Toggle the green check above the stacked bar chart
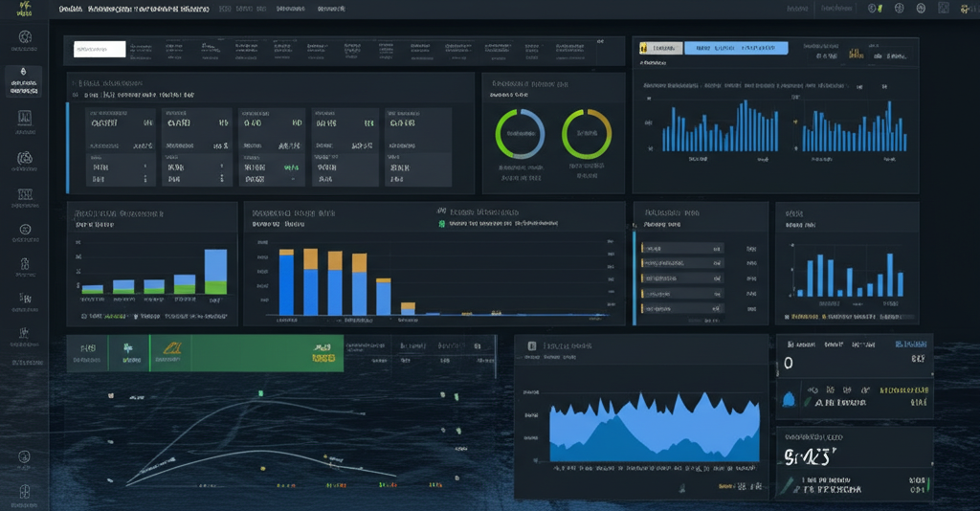Screen dimensions: 980x511 (x=442, y=223)
